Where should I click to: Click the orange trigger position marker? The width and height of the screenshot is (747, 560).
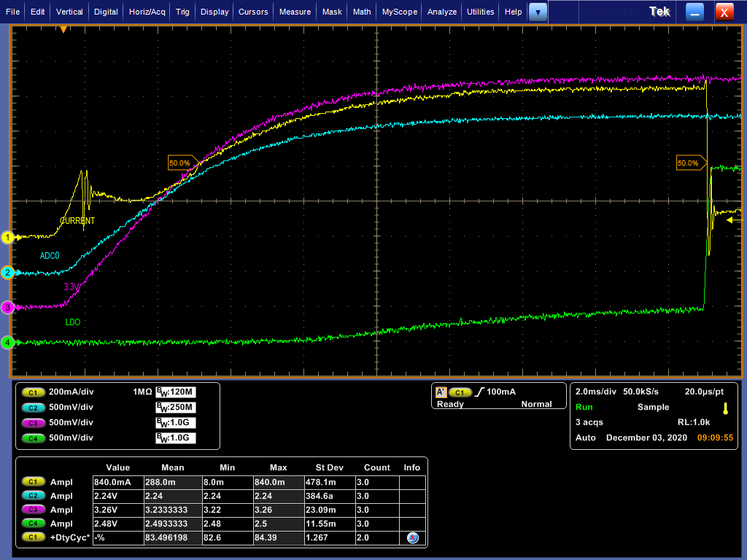(x=63, y=29)
